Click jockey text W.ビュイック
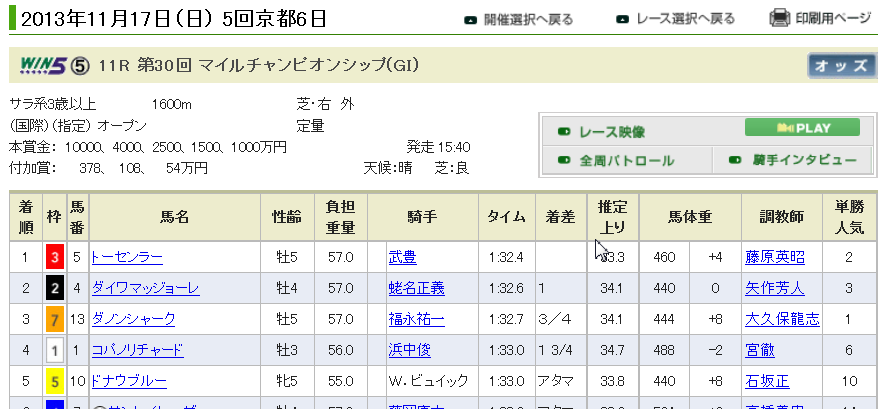This screenshot has height=409, width=888. [428, 381]
